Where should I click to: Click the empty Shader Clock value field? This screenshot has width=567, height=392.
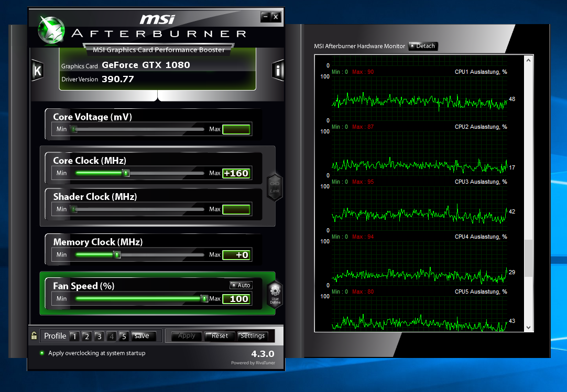pos(236,209)
